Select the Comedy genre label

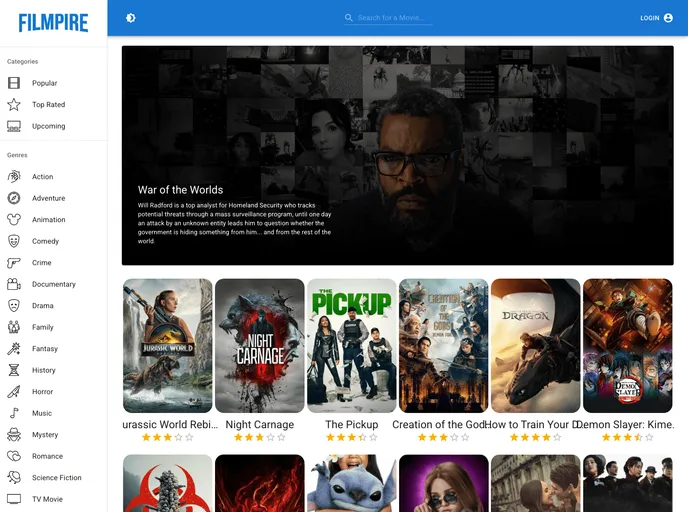pos(45,241)
